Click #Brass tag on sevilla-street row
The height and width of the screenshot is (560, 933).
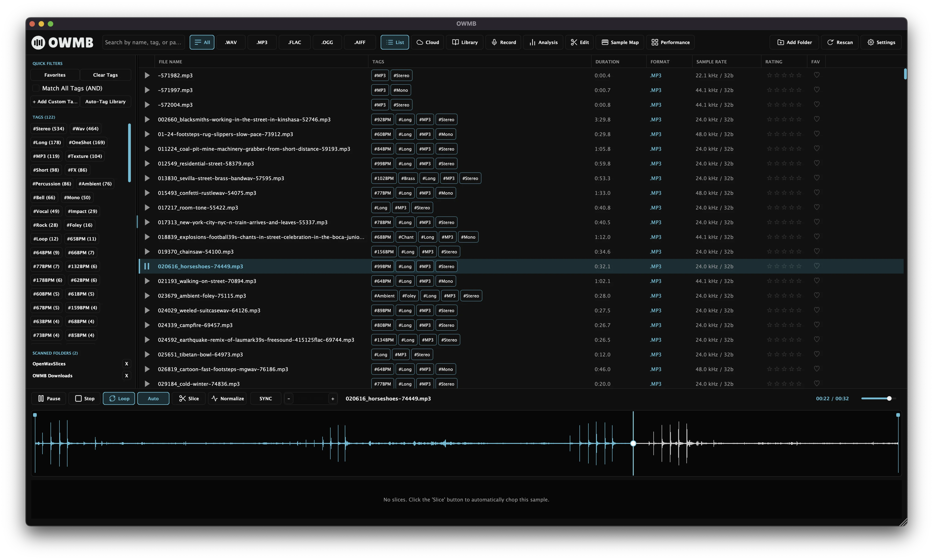coord(408,178)
